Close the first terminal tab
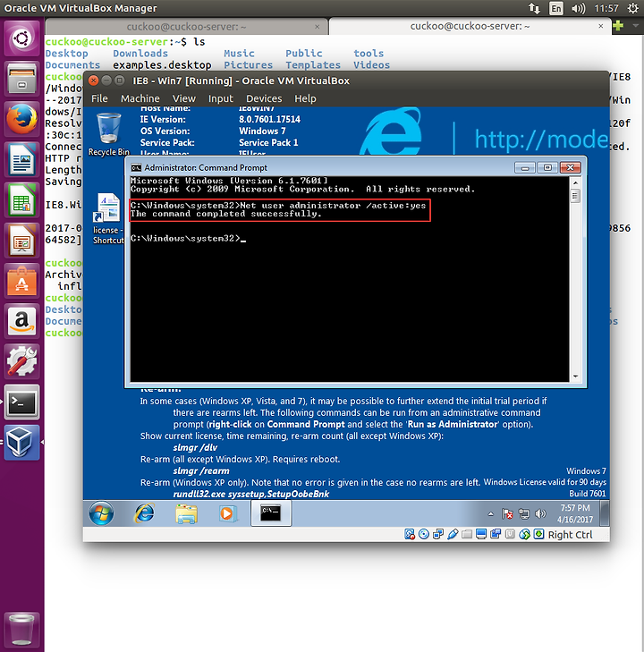644x652 pixels. click(x=318, y=27)
